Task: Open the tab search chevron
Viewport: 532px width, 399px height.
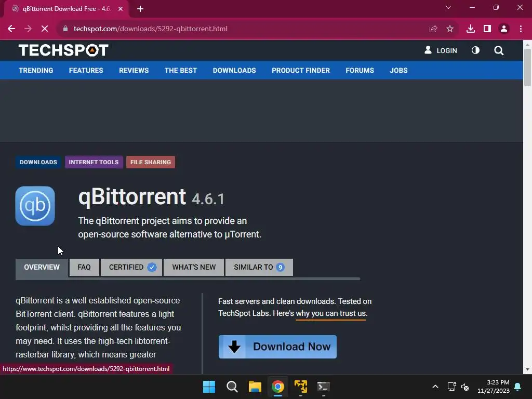Action: pos(448,7)
